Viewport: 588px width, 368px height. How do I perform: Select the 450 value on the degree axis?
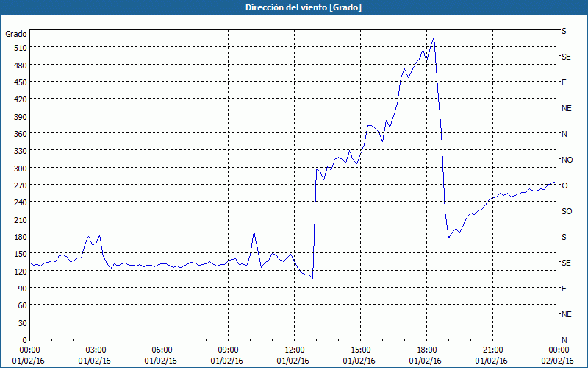point(21,82)
